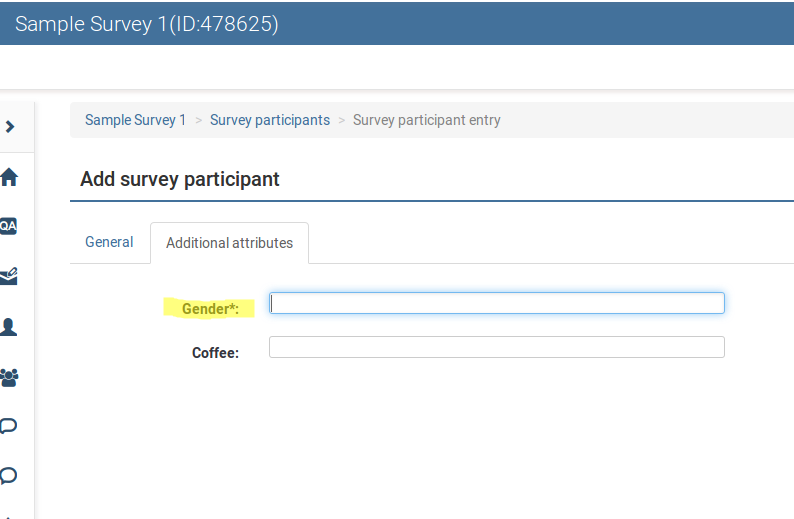The image size is (794, 519).
Task: Focus the Gender text input field
Action: [497, 303]
